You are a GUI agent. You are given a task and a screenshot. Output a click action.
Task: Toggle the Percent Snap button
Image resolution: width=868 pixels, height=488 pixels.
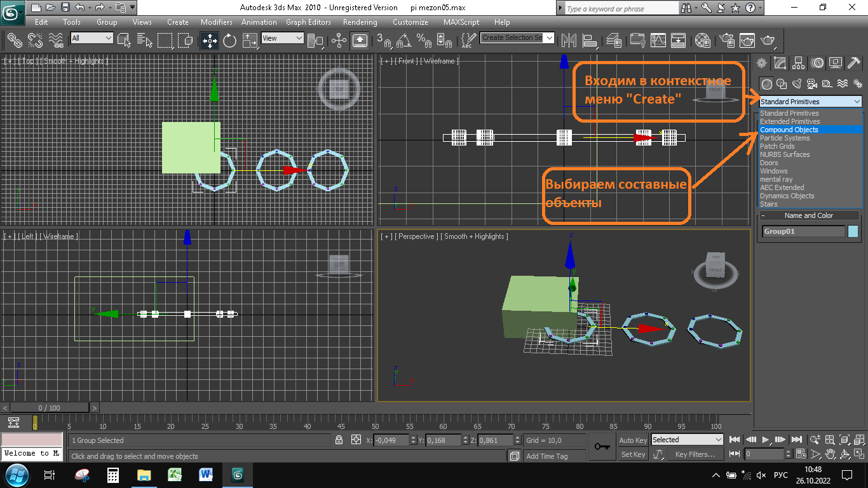tap(423, 41)
